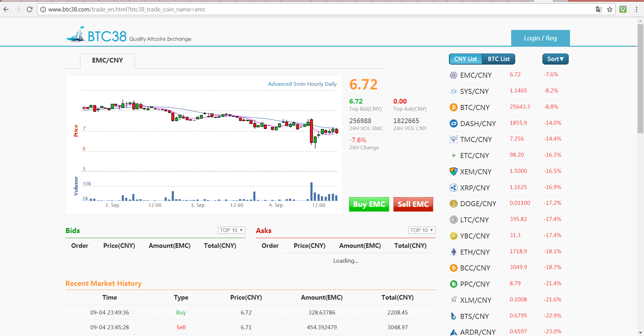Click the -7.6% 24H Change value
Screen dimensions: 644x336
(x=358, y=140)
